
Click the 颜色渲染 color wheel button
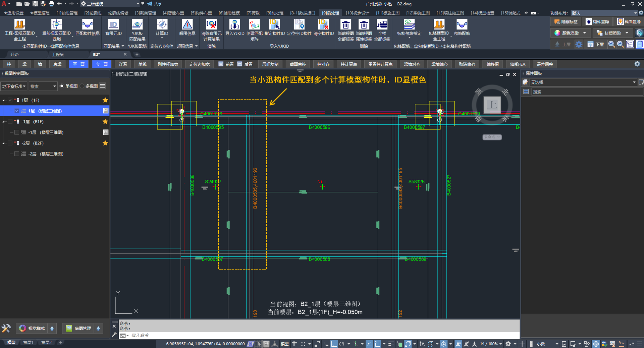coord(557,33)
